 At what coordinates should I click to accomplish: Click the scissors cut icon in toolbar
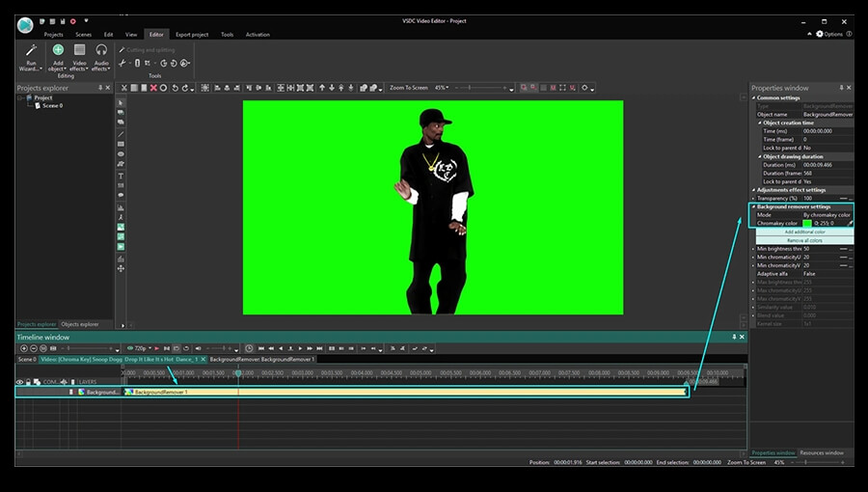[x=122, y=64]
